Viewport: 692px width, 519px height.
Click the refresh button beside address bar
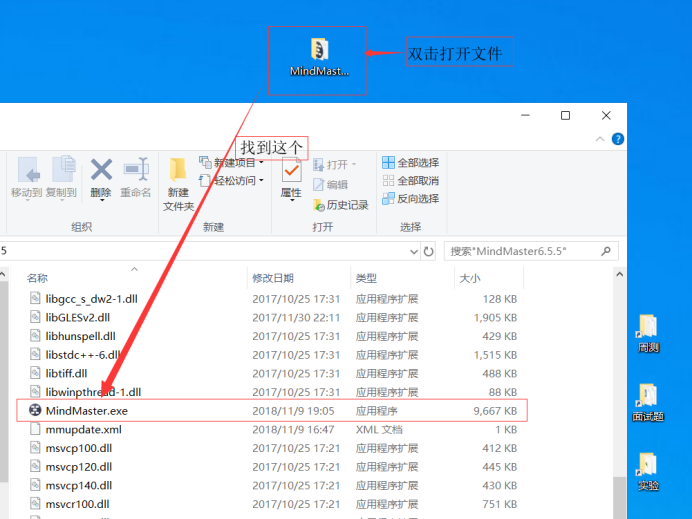429,252
